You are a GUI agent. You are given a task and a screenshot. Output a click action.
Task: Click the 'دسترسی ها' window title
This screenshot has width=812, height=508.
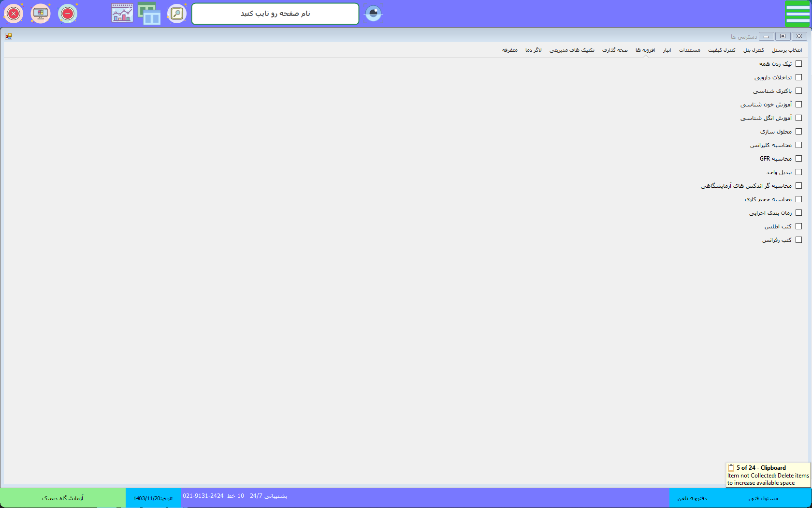pos(744,37)
